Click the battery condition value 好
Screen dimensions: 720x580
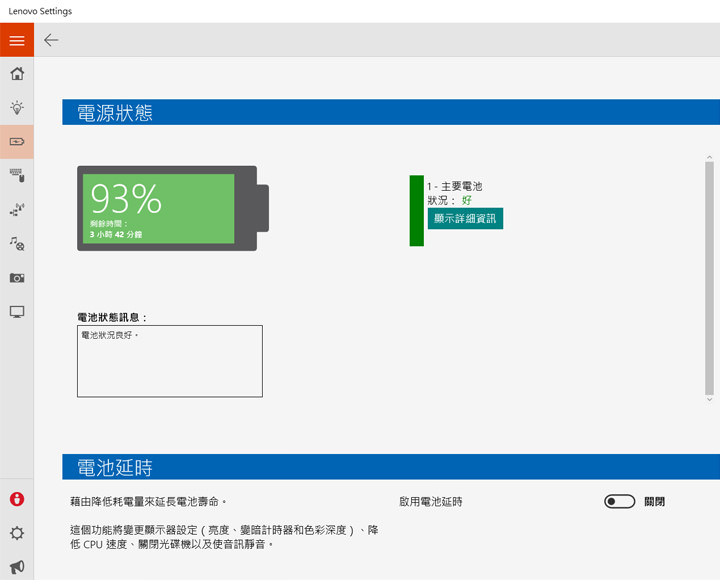click(467, 200)
